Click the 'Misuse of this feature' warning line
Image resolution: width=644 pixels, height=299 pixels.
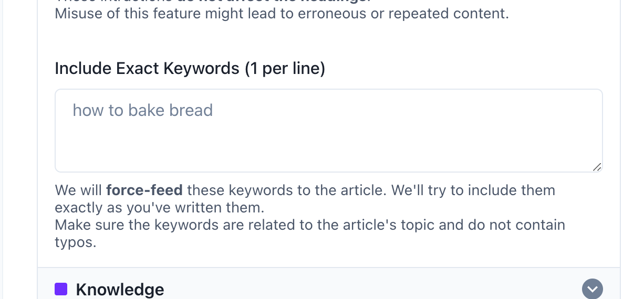(x=282, y=14)
